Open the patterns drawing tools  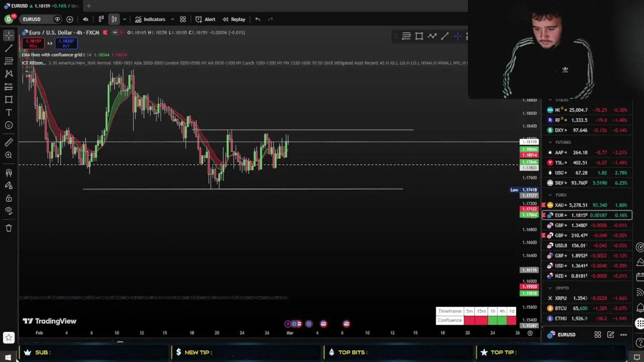click(9, 74)
